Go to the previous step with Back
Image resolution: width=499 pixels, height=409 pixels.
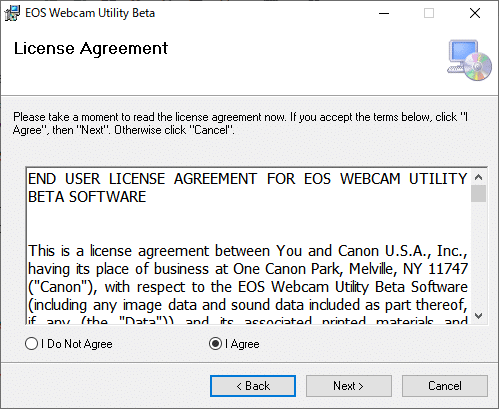(x=253, y=386)
